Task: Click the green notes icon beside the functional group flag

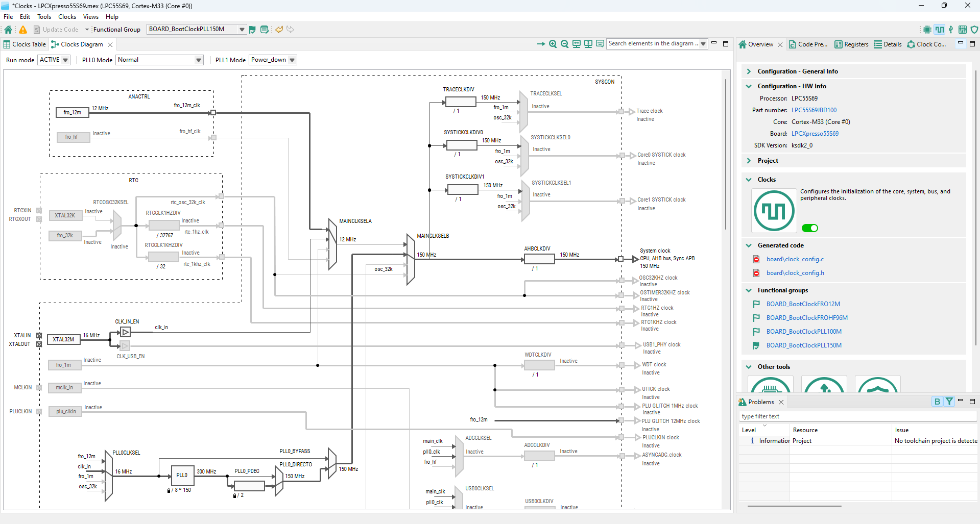Action: (265, 30)
